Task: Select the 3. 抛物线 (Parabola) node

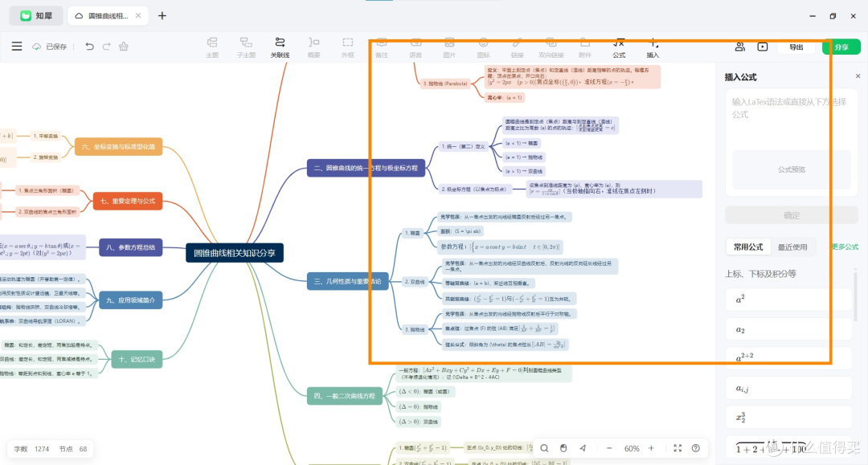Action: coord(445,84)
